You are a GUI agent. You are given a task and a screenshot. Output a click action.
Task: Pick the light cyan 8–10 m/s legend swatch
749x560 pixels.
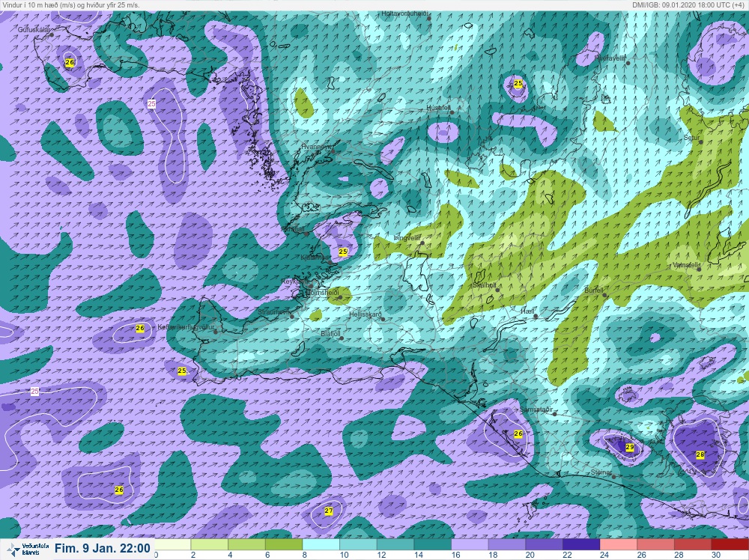pyautogui.click(x=321, y=544)
